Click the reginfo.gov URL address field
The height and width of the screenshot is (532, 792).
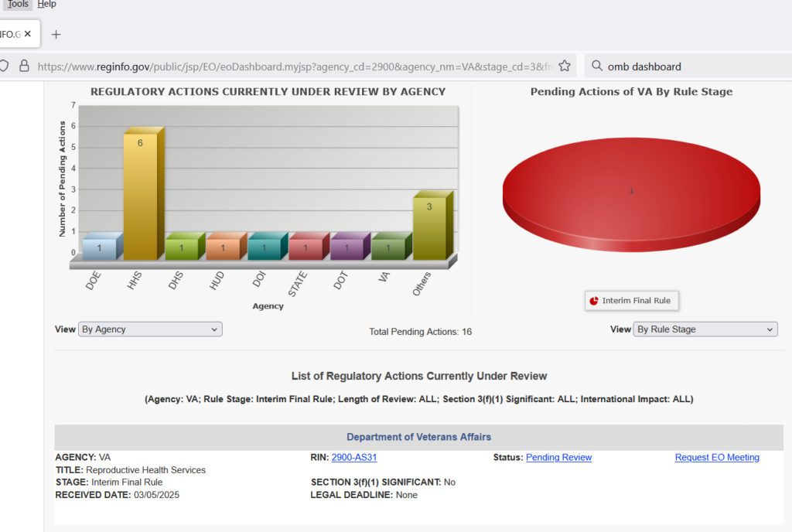point(295,66)
